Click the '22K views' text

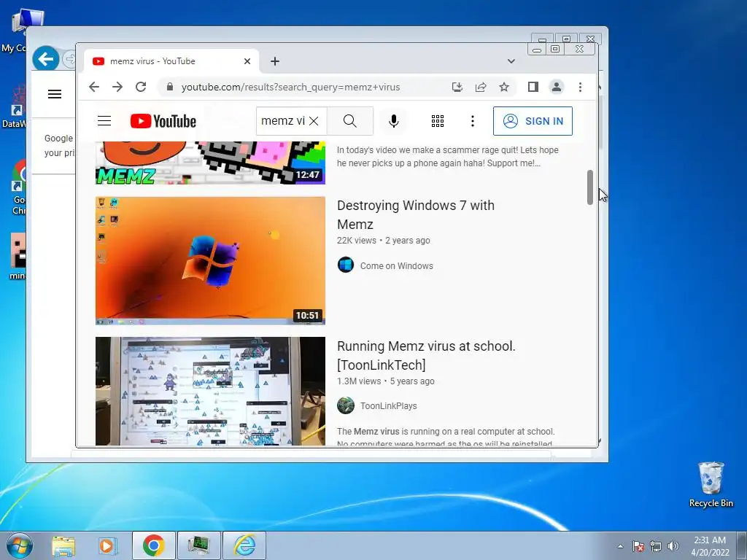click(356, 241)
